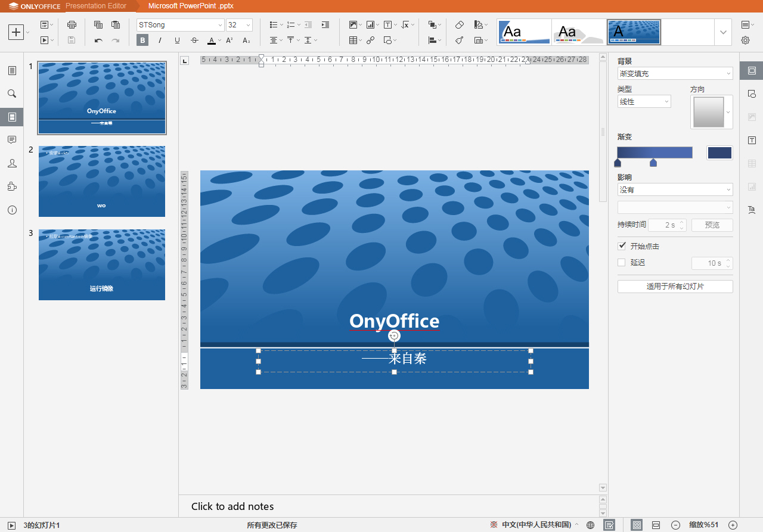Open slide color scheme options
Viewport: 763px width, 532px height.
480,25
